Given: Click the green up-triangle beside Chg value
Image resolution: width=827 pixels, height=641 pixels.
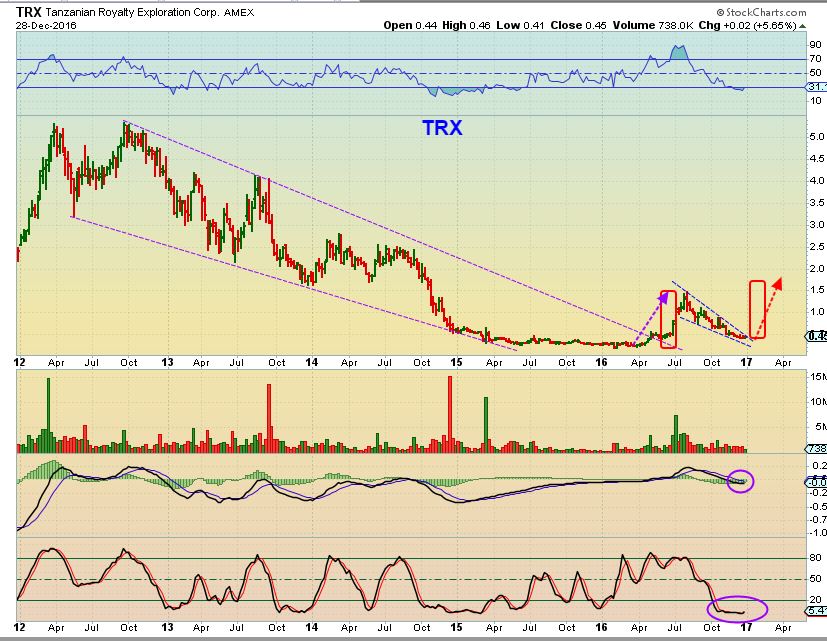Looking at the screenshot, I should coord(803,25).
